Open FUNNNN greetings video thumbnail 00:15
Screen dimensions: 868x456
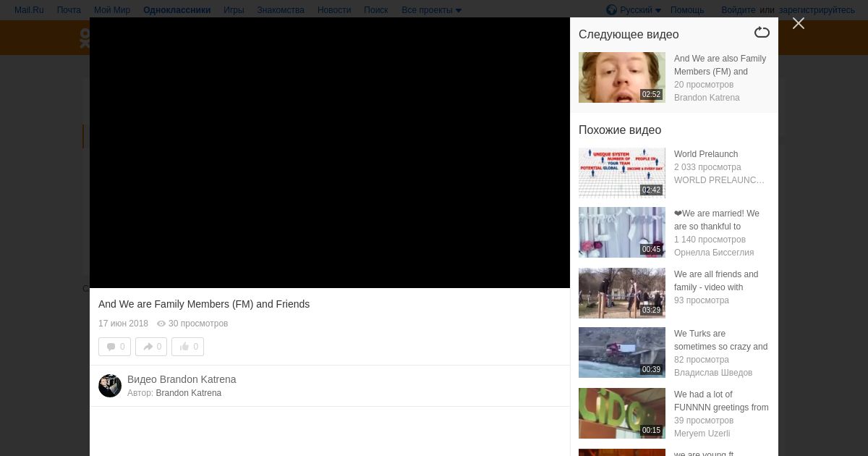tap(622, 413)
